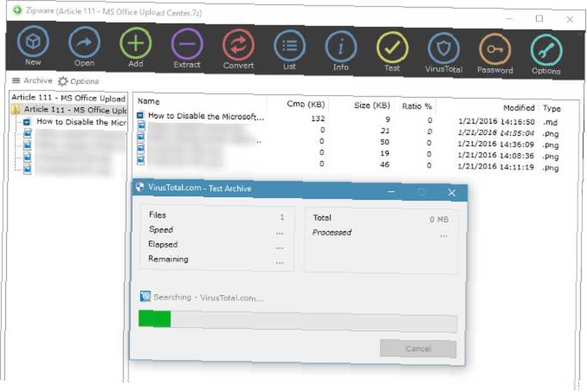Sort by the Modified column header

(x=519, y=108)
